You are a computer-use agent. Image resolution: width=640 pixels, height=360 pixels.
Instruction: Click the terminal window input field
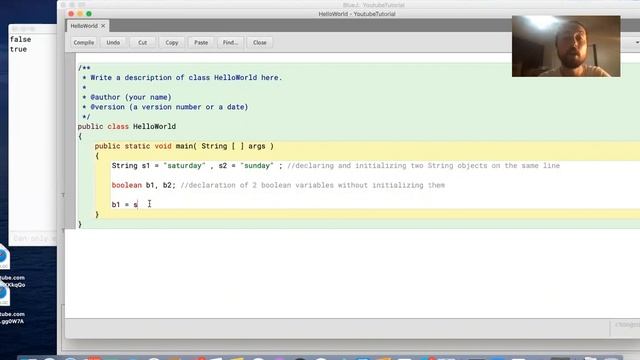[x=33, y=238]
